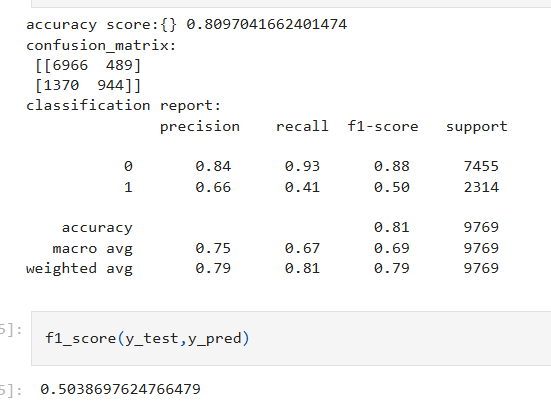Click the confusion_matrix label text
Image resolution: width=551 pixels, height=411 pixels.
point(101,46)
